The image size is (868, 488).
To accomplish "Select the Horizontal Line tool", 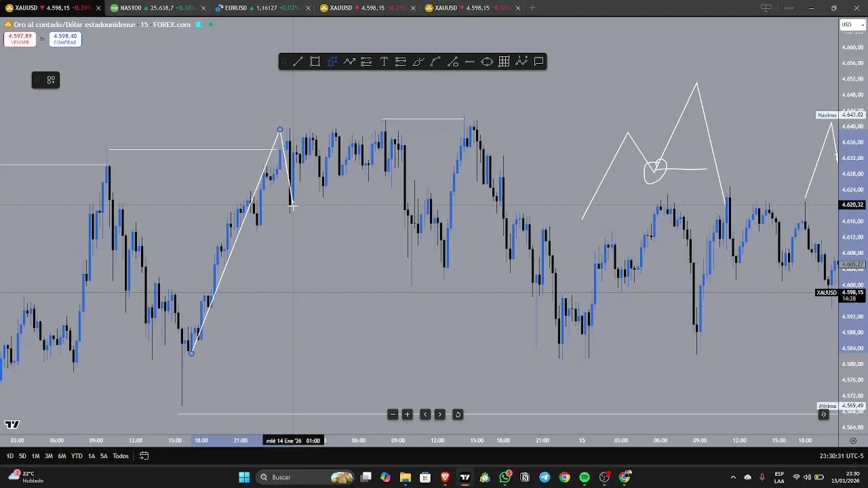I will coord(470,62).
